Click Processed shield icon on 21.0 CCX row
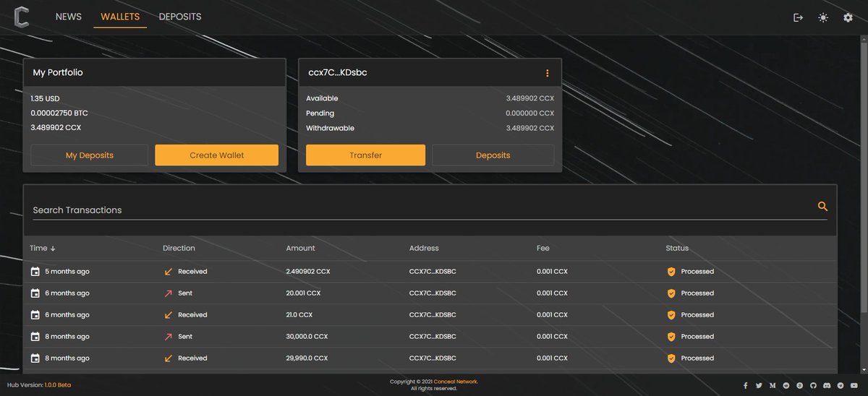The image size is (868, 396). pos(671,315)
